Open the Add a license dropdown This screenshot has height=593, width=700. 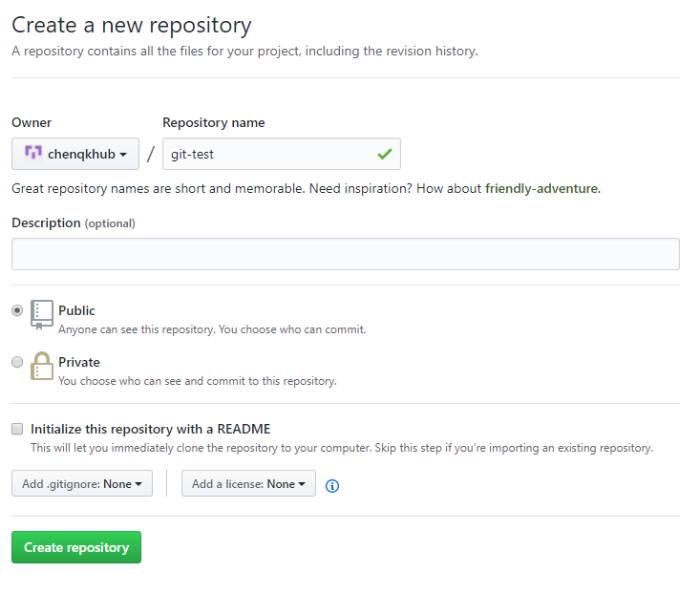coord(248,483)
